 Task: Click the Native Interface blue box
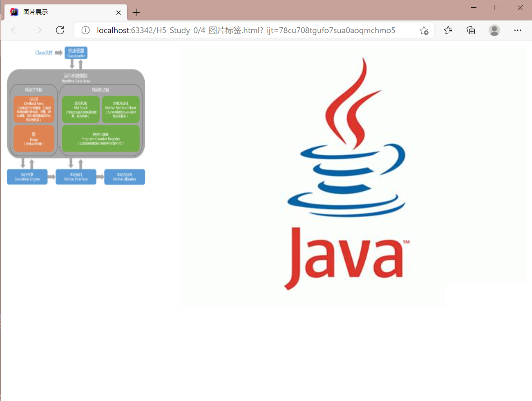point(76,177)
